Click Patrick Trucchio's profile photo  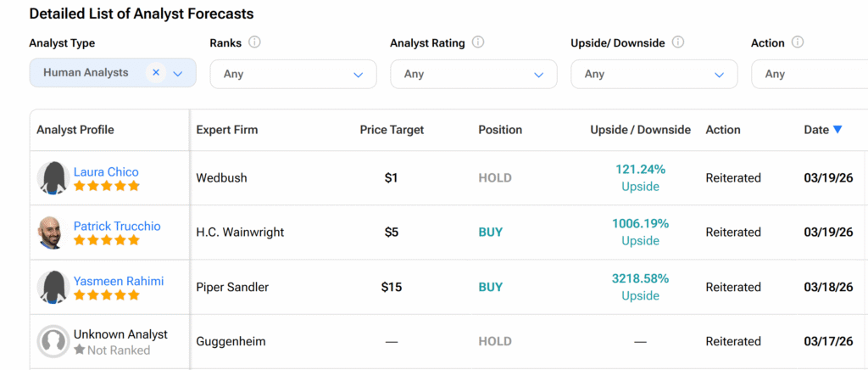(53, 233)
